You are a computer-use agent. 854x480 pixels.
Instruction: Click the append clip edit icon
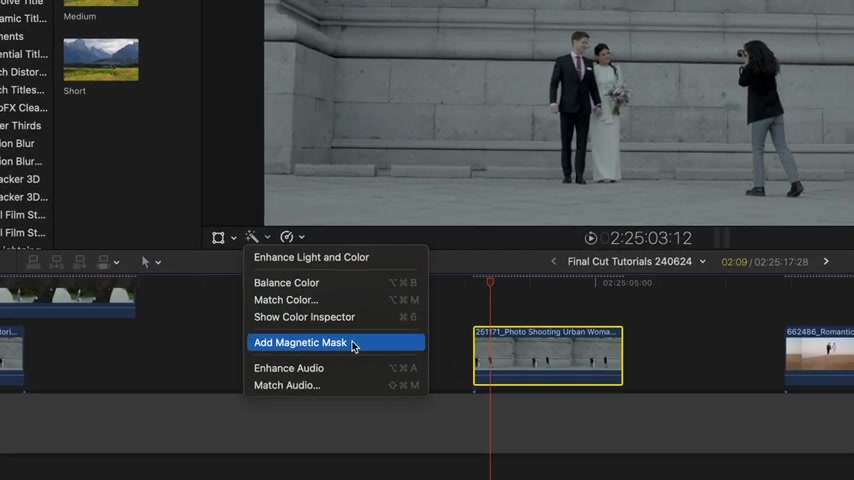click(x=80, y=262)
